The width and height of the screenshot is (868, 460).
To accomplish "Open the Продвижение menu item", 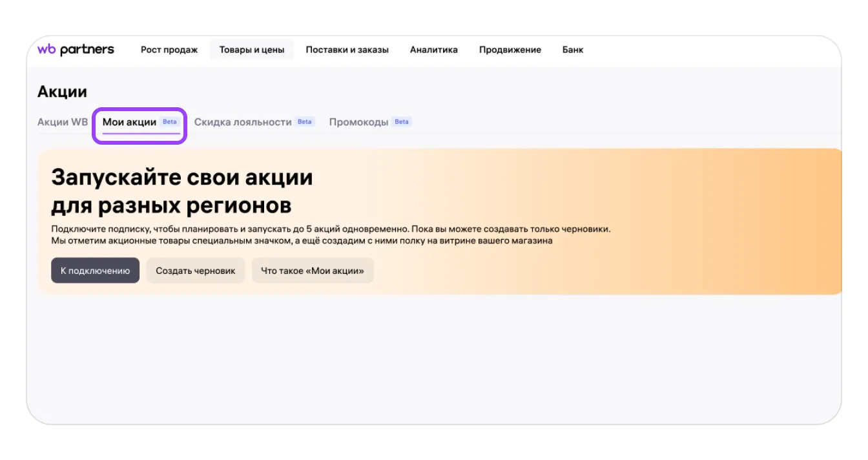I will pyautogui.click(x=510, y=50).
